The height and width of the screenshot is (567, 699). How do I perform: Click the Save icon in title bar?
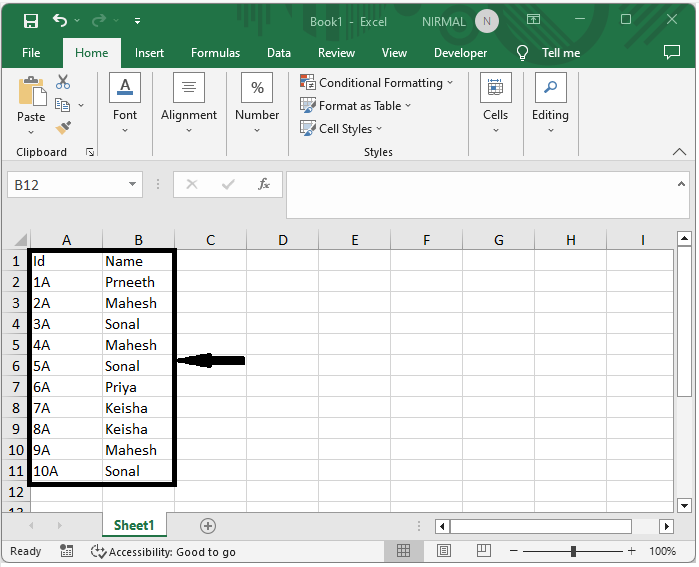click(x=31, y=20)
